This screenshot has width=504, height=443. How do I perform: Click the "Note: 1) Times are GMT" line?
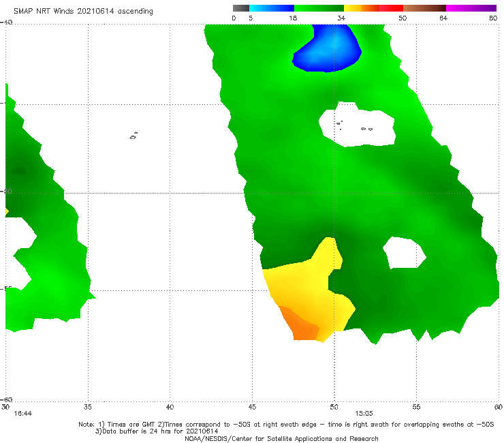click(x=286, y=425)
